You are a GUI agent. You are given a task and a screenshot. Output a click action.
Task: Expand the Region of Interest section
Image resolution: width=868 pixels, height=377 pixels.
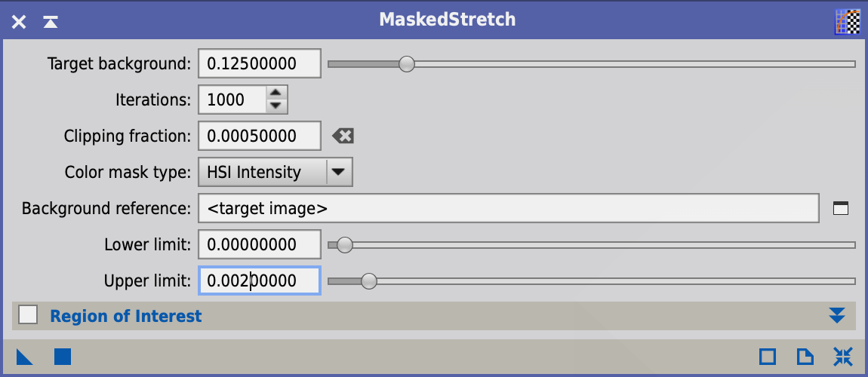pos(837,316)
